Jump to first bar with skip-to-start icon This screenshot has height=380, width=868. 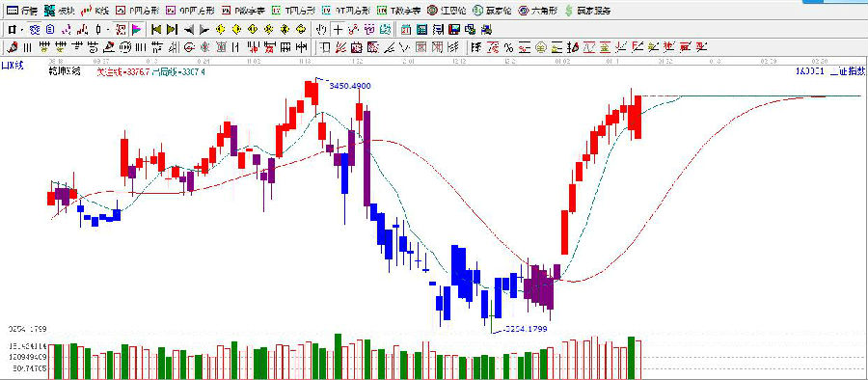click(x=156, y=29)
